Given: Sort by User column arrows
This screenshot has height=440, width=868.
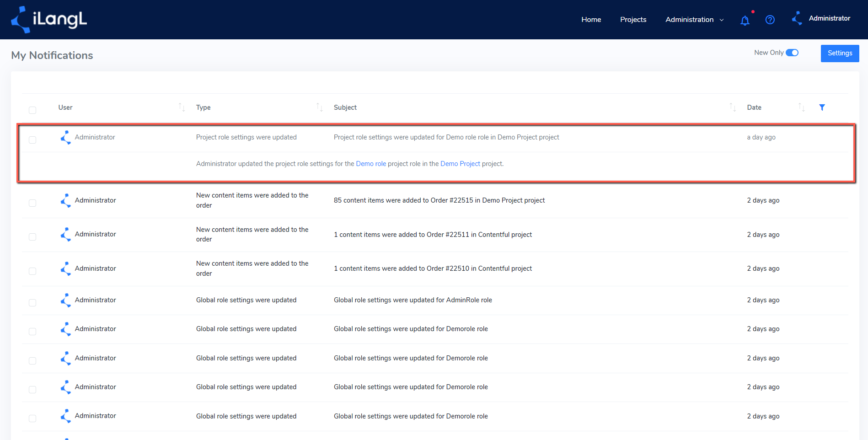Looking at the screenshot, I should [x=182, y=107].
